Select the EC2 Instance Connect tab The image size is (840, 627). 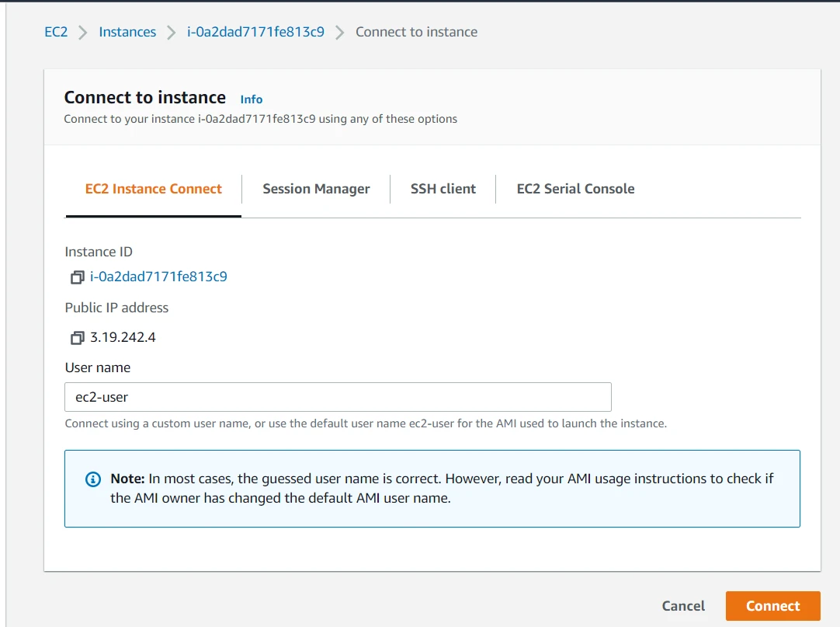click(x=152, y=188)
